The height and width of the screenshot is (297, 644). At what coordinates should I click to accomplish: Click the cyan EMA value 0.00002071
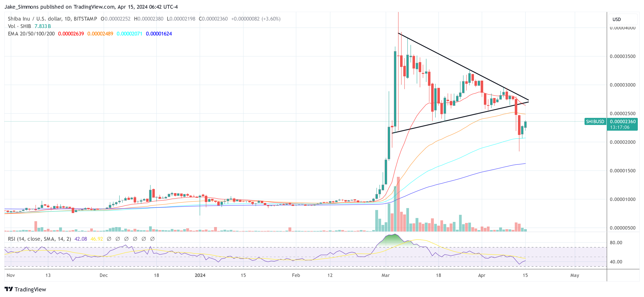129,34
